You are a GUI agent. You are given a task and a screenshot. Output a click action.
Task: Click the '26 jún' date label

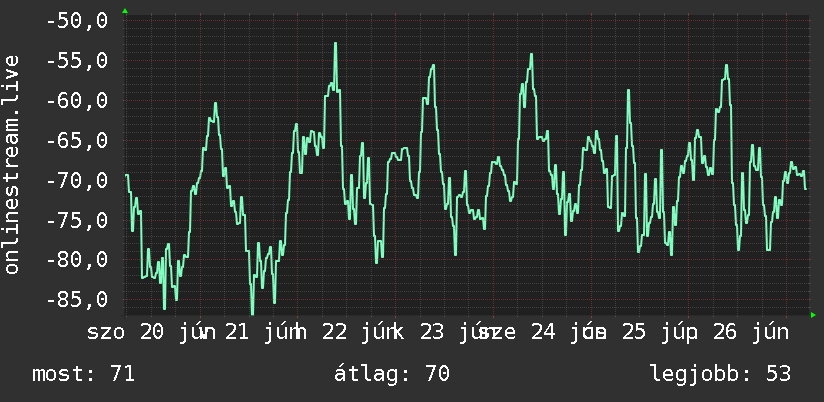click(x=751, y=332)
